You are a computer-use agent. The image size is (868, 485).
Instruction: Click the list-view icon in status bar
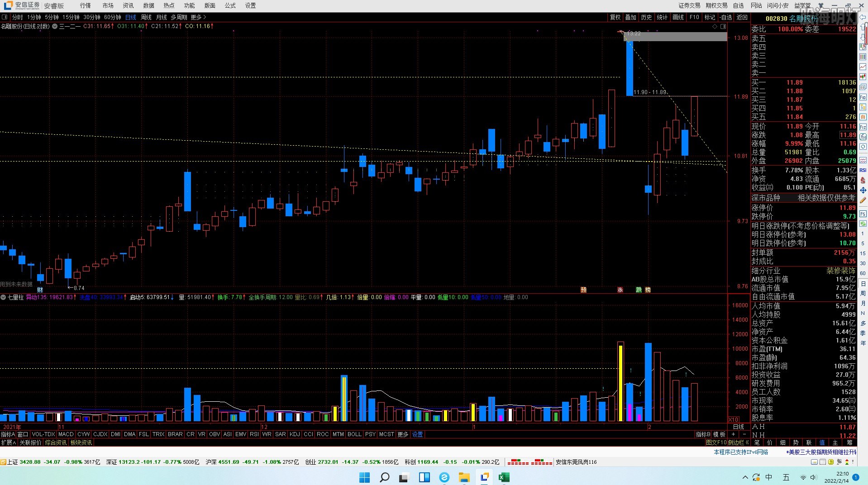[x=822, y=462]
